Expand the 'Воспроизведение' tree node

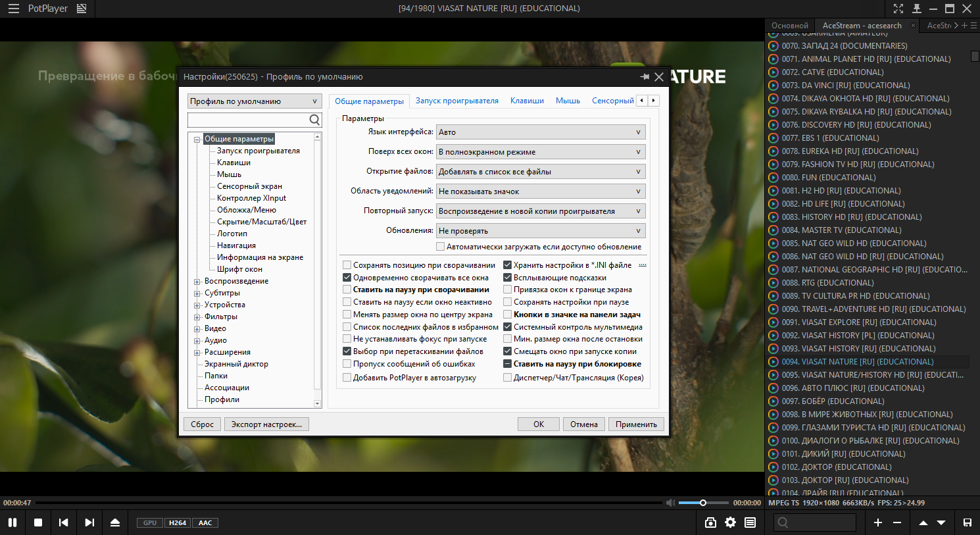coord(197,282)
